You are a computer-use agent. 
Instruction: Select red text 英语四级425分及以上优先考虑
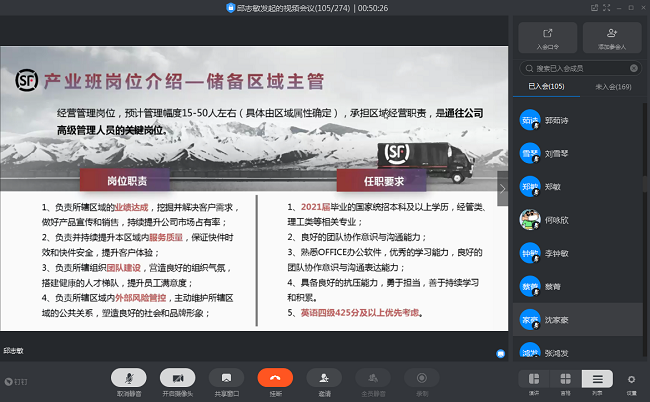359,312
